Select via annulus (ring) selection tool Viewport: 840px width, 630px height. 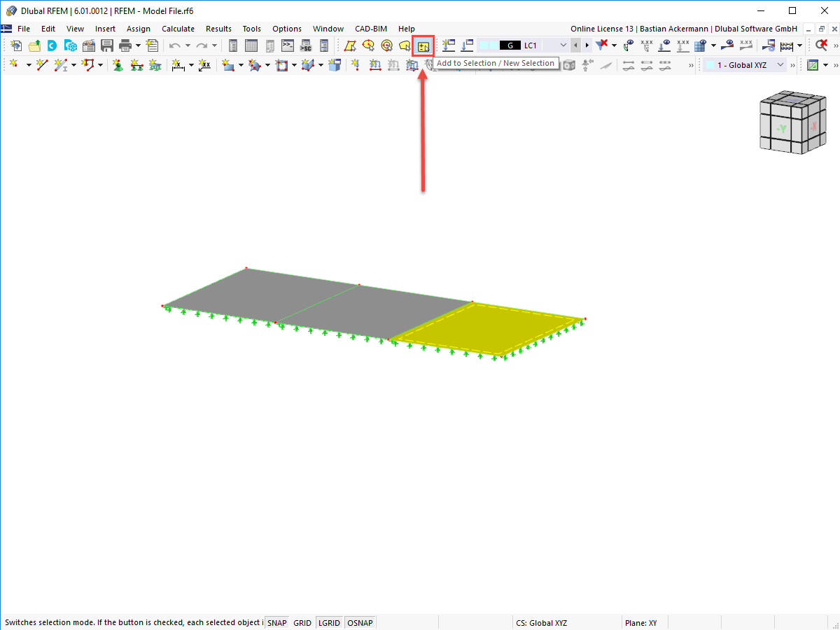point(386,45)
